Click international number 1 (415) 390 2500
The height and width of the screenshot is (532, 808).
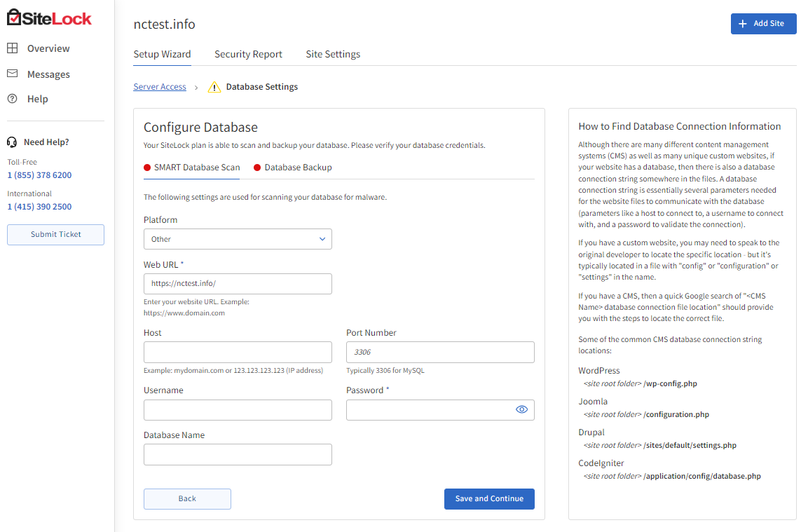pos(40,207)
